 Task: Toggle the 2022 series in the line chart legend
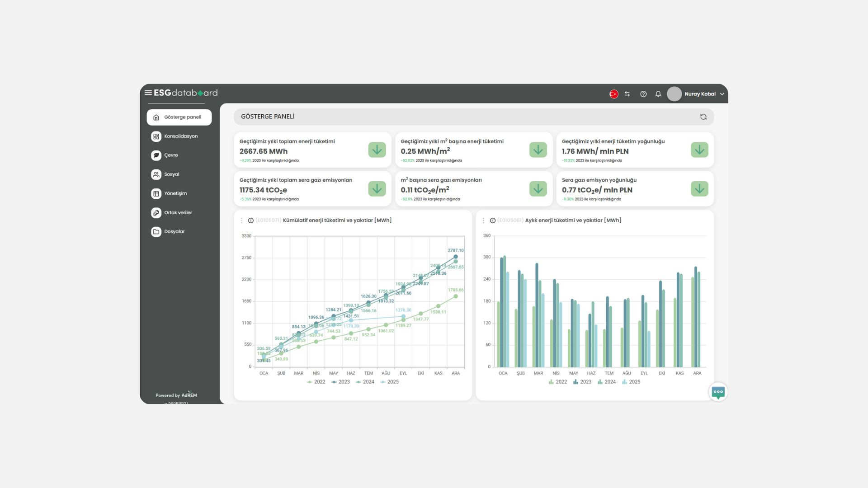pyautogui.click(x=316, y=382)
